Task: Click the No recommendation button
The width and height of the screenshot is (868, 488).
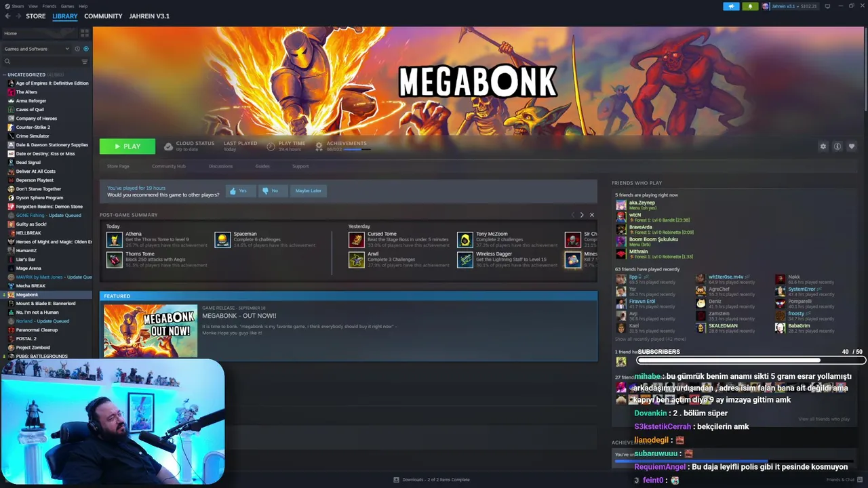Action: pos(273,190)
